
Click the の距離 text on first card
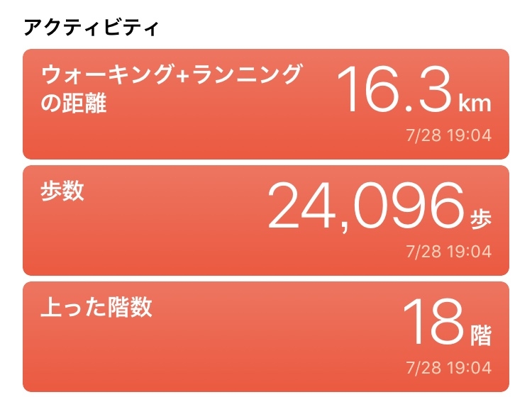pos(74,103)
